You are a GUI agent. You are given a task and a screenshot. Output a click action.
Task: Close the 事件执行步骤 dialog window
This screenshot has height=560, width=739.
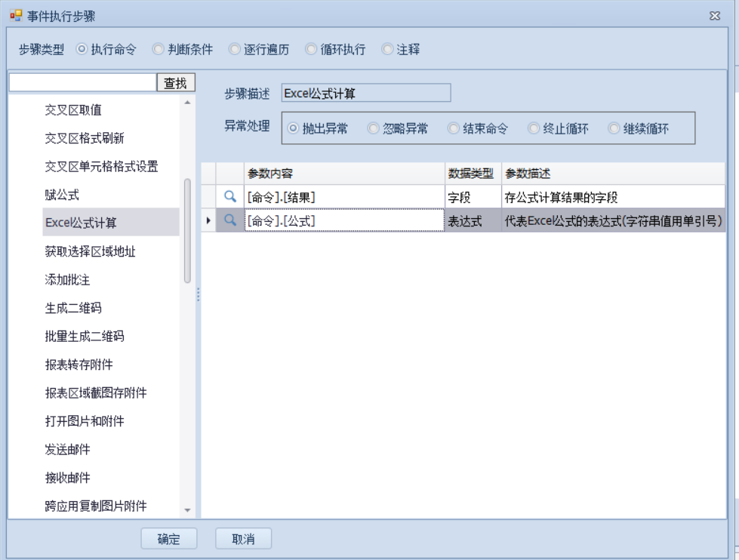pyautogui.click(x=715, y=16)
